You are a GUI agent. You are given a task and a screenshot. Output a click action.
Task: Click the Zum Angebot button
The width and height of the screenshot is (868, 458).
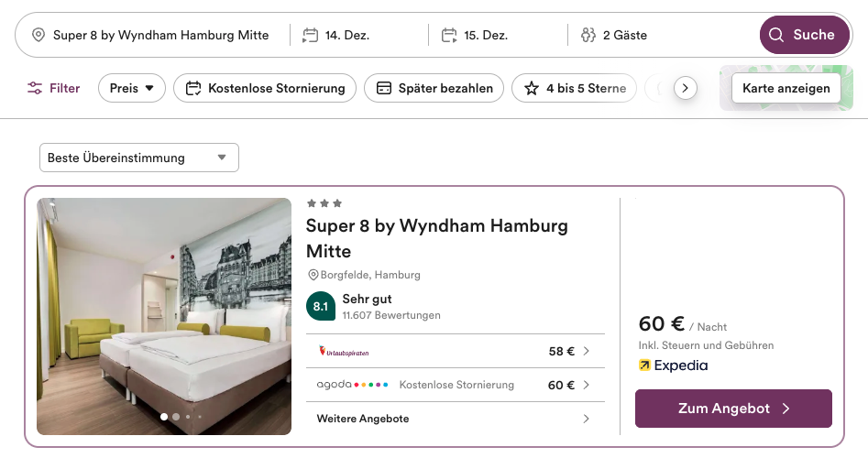[733, 409]
